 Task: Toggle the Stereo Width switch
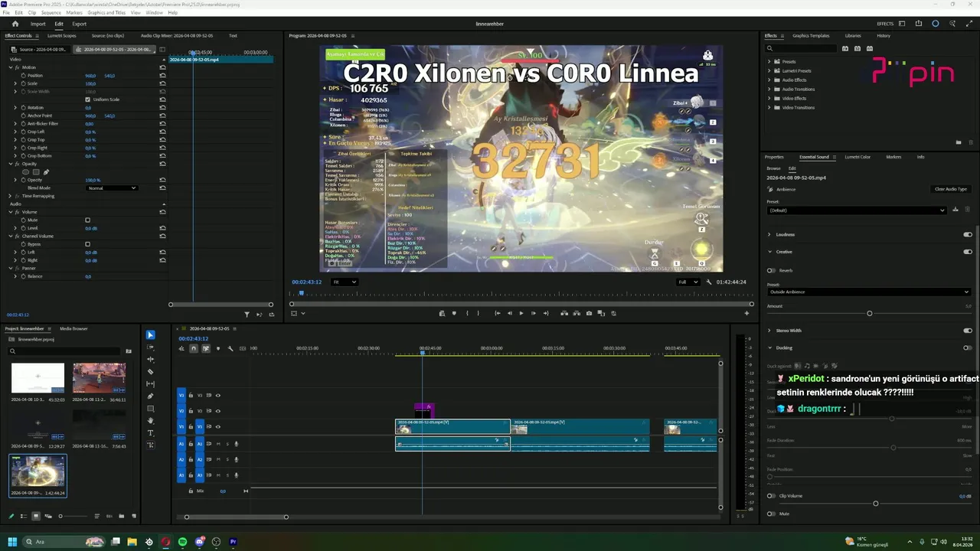tap(968, 331)
